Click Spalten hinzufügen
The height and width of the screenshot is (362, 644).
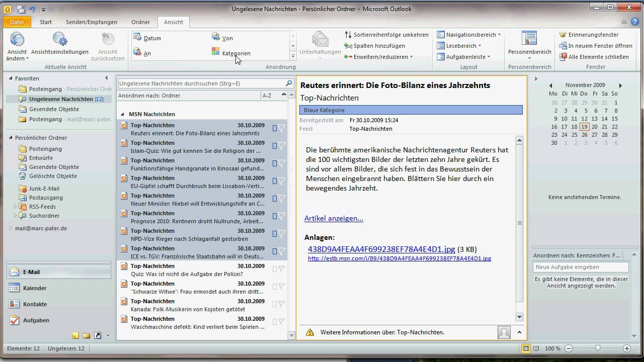tap(375, 46)
